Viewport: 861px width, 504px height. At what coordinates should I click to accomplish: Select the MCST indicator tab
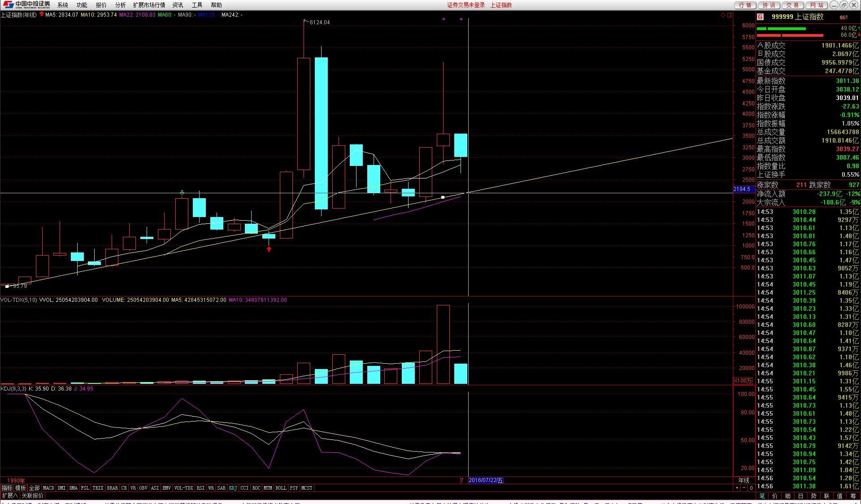click(x=307, y=488)
